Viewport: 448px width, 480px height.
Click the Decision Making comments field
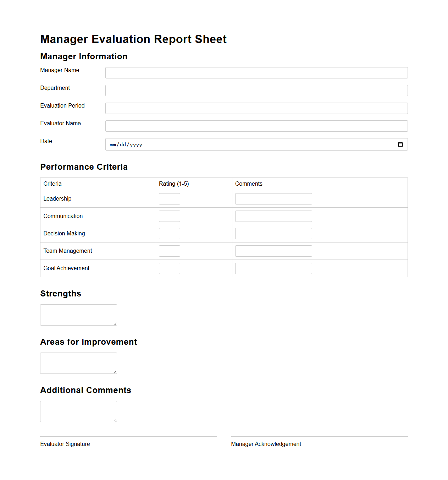(273, 233)
